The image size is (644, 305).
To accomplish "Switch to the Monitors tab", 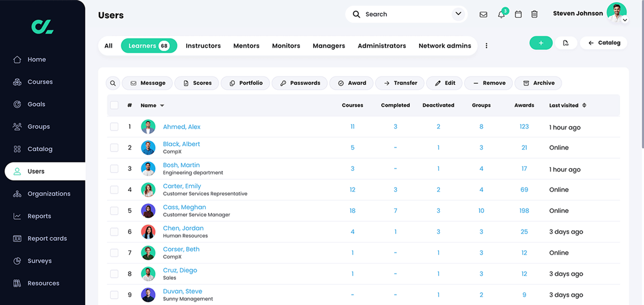I will click(x=286, y=46).
